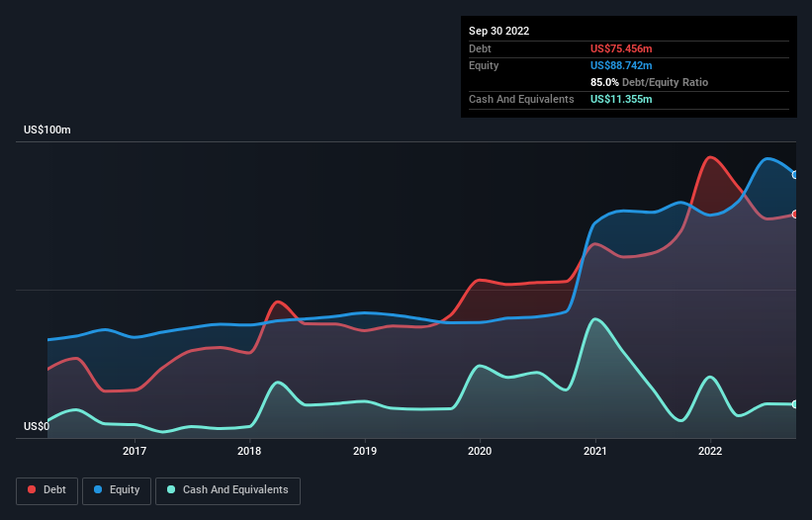This screenshot has height=520, width=812.
Task: Select the Cash endpoint marker on the chart
Action: [795, 404]
